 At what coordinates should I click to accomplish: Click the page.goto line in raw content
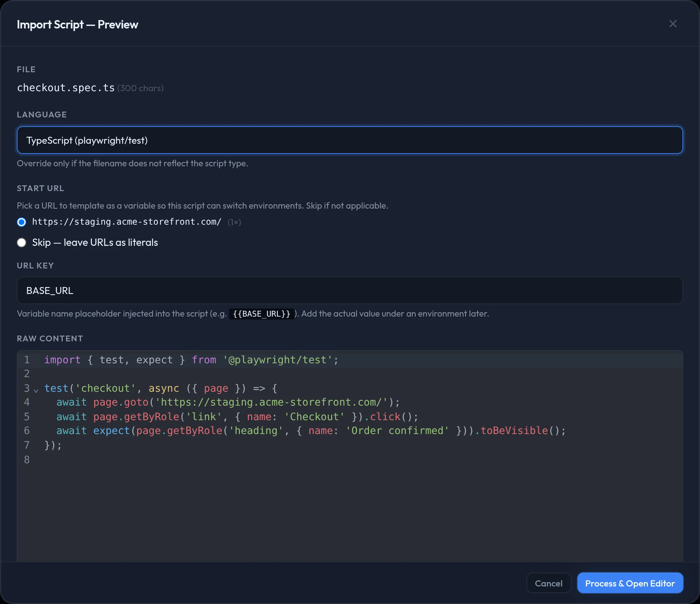click(228, 402)
